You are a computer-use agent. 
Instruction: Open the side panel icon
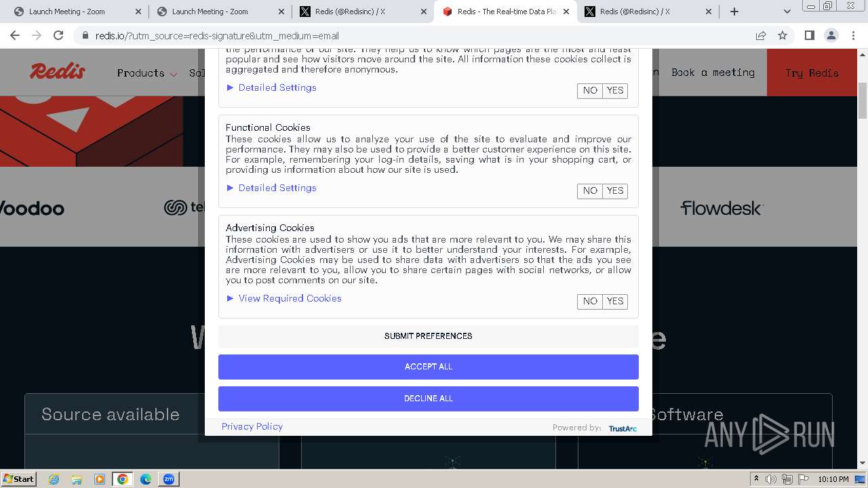[809, 35]
